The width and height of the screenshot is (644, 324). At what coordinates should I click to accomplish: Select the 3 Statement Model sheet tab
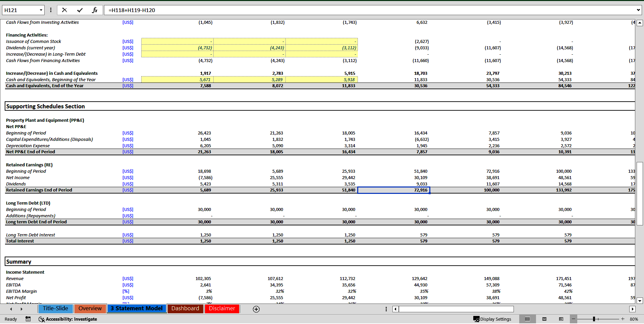point(137,309)
